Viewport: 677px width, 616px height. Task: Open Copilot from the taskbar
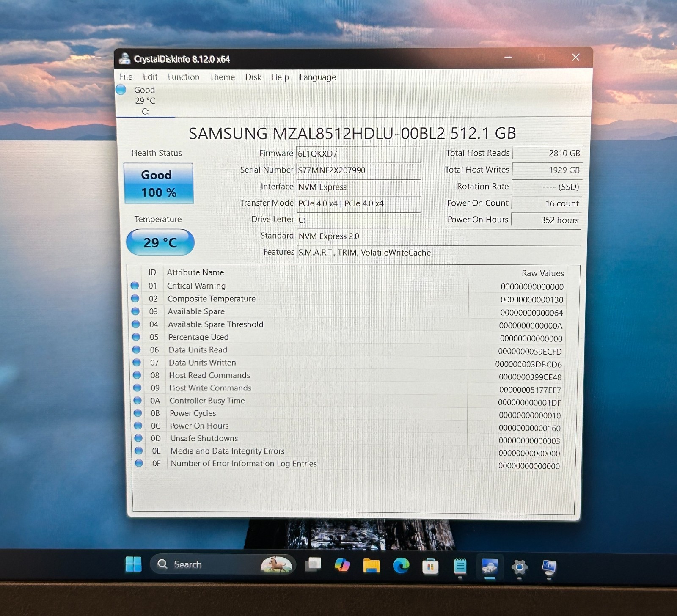coord(342,565)
